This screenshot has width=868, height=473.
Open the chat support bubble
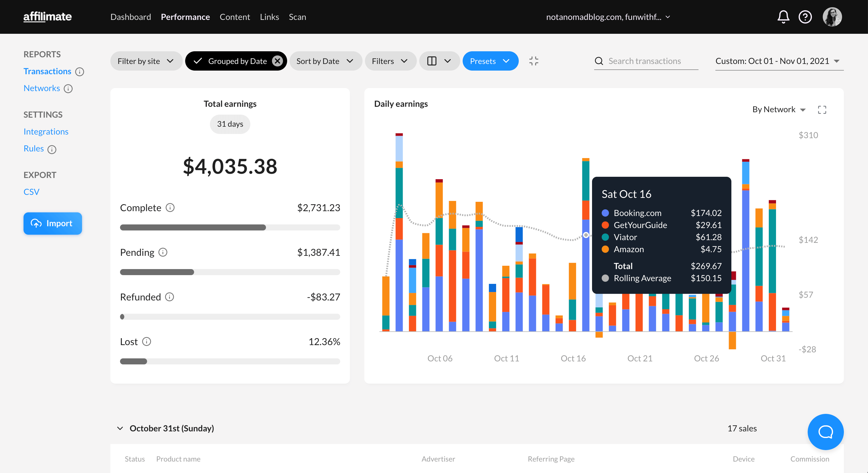click(x=825, y=432)
